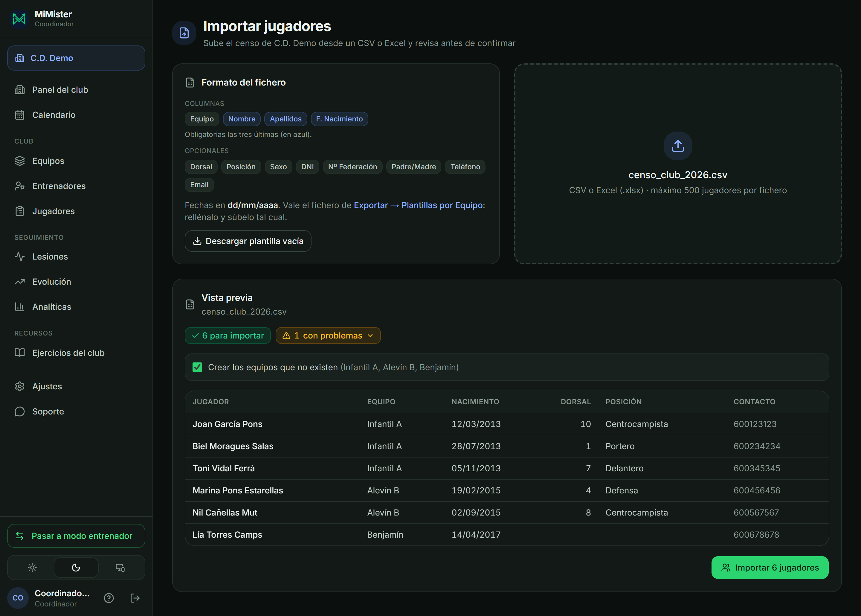The height and width of the screenshot is (616, 861).
Task: Expand the 1 con problemas dropdown
Action: [x=328, y=336]
